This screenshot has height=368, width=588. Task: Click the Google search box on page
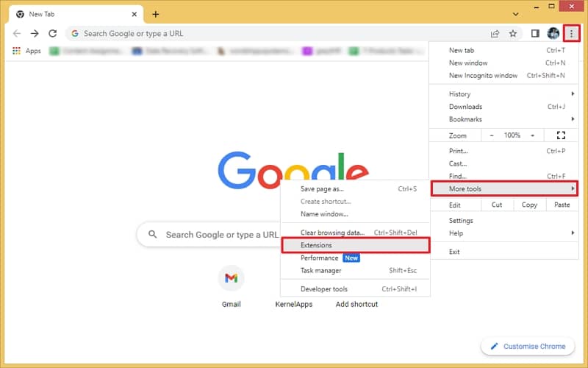pos(210,234)
